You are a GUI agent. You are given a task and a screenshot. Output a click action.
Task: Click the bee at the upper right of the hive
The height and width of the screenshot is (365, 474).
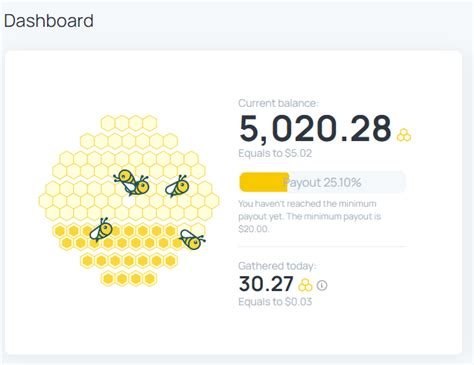(177, 186)
